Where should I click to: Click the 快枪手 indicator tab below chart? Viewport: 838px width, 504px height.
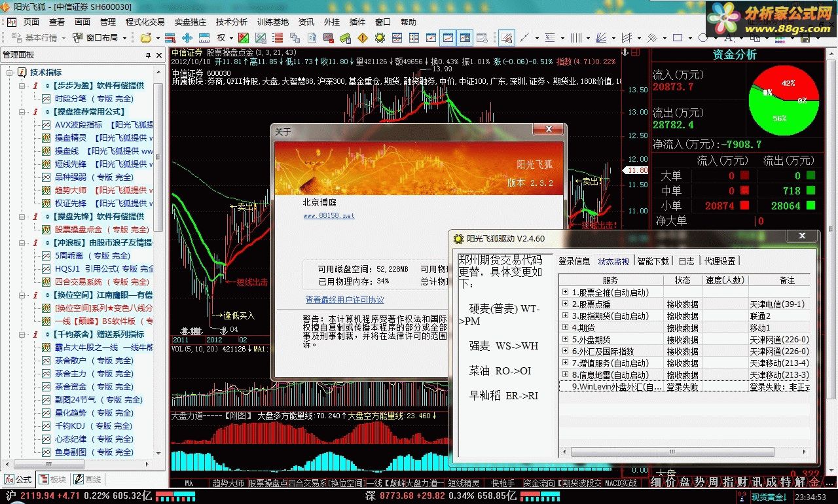[x=502, y=483]
